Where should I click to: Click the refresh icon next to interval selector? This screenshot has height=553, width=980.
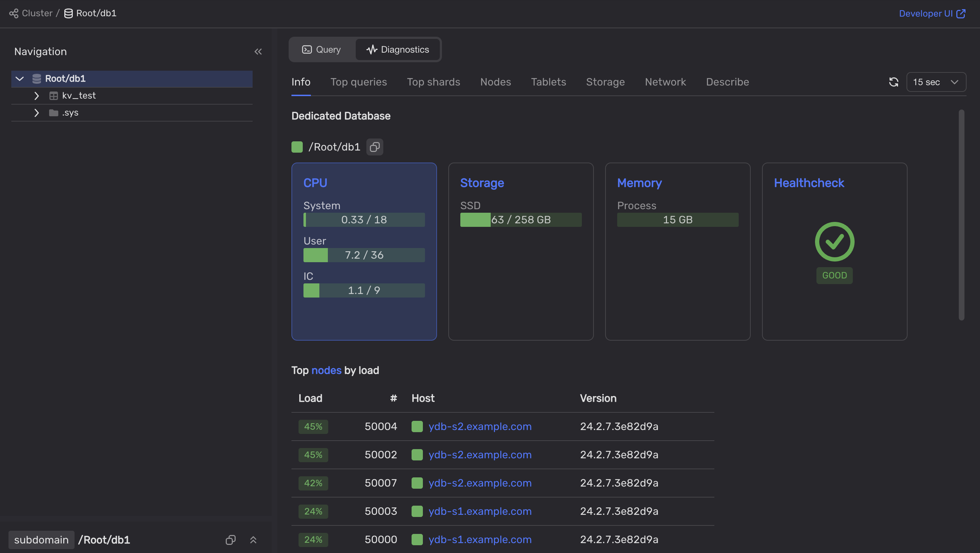coord(893,82)
